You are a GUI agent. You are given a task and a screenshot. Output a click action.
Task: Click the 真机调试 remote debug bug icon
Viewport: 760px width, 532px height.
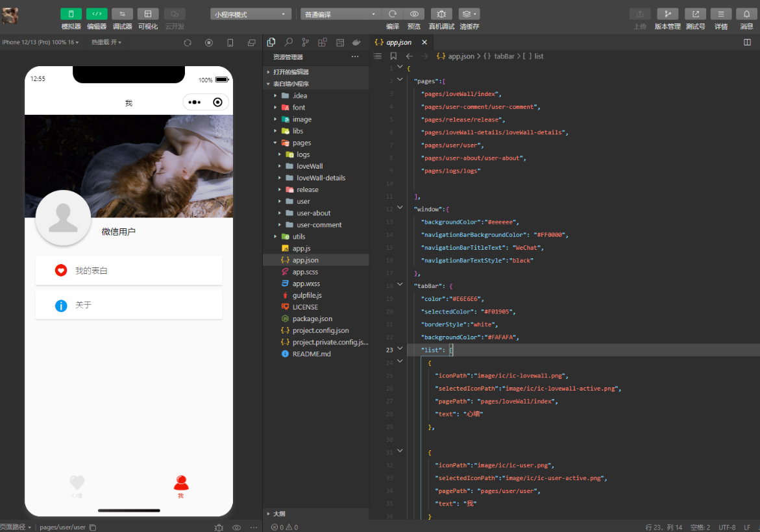tap(441, 14)
